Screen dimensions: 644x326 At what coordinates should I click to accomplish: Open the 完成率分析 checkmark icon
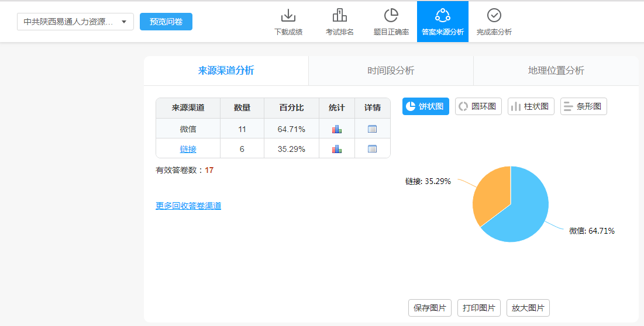click(494, 16)
